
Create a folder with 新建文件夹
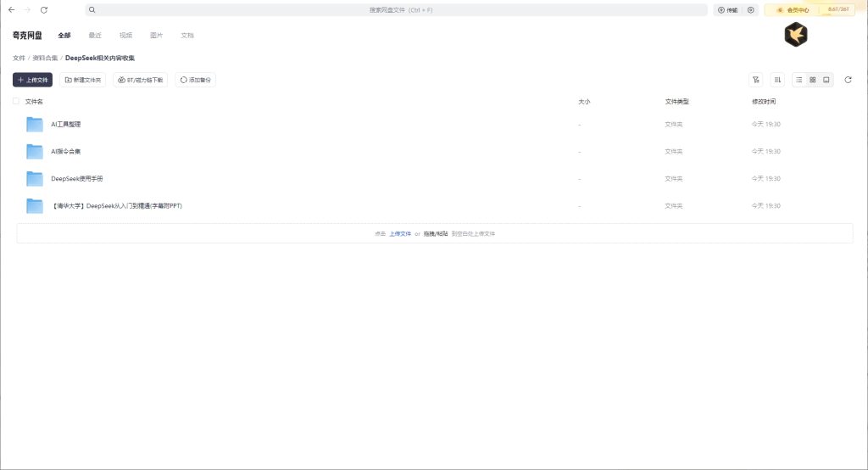(82, 80)
